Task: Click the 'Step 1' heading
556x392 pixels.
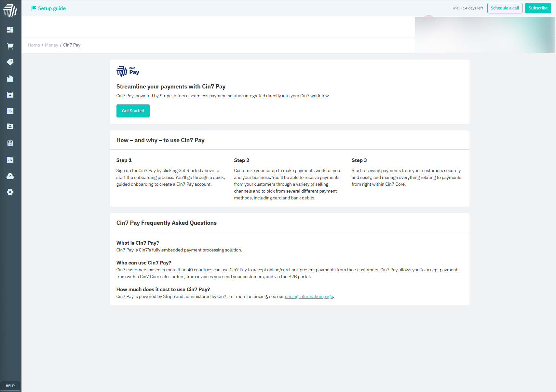Action: click(x=124, y=160)
